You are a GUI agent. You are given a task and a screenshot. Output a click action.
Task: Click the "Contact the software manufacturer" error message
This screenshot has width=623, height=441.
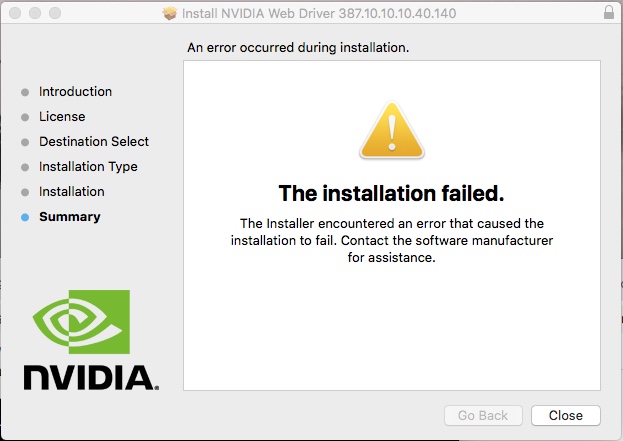pos(391,240)
